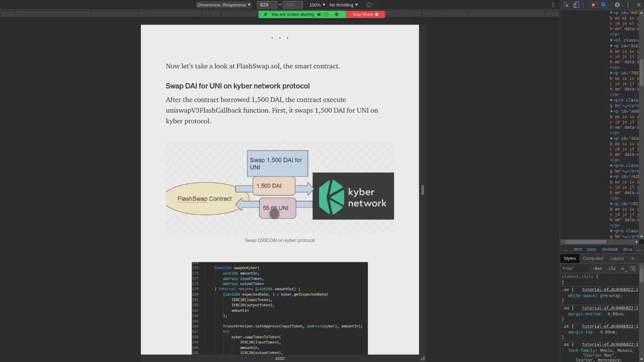Activate the inspect element picker icon

coord(566,5)
